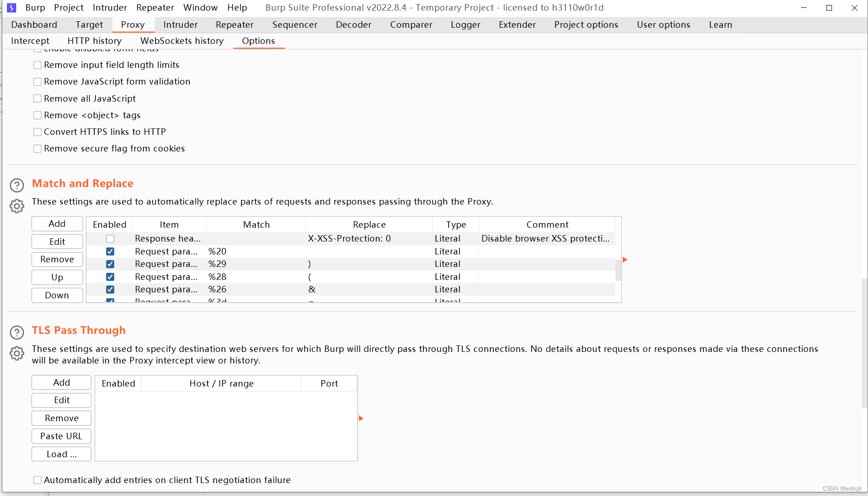
Task: Switch to the Intruder tool tab
Action: click(x=181, y=25)
